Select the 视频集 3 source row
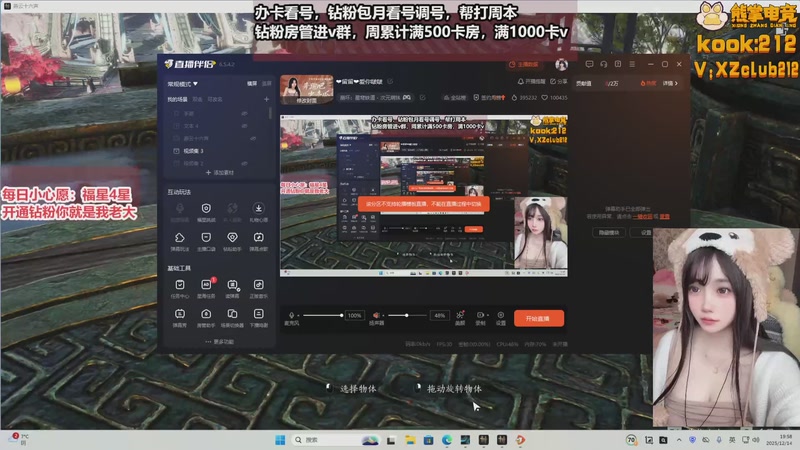800x450 pixels. [219, 151]
